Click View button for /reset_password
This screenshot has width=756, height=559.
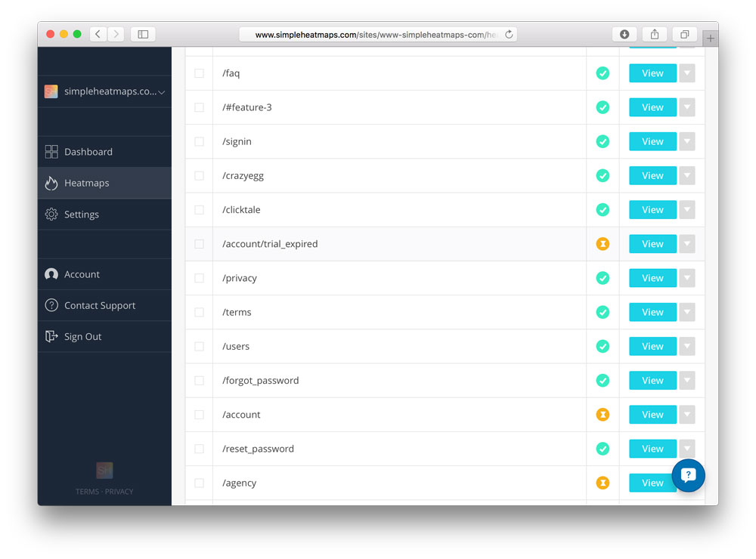(x=652, y=449)
